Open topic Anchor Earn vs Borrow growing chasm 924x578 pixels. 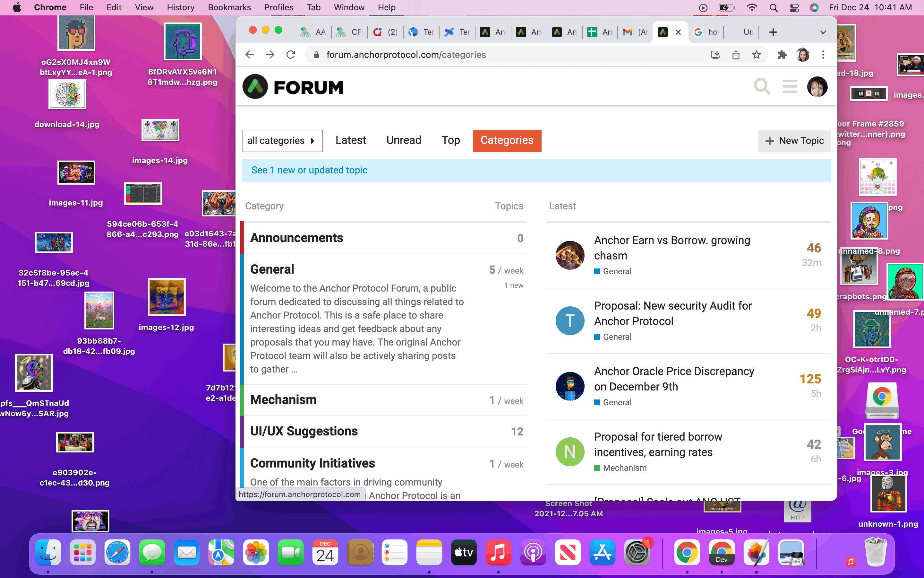[672, 248]
